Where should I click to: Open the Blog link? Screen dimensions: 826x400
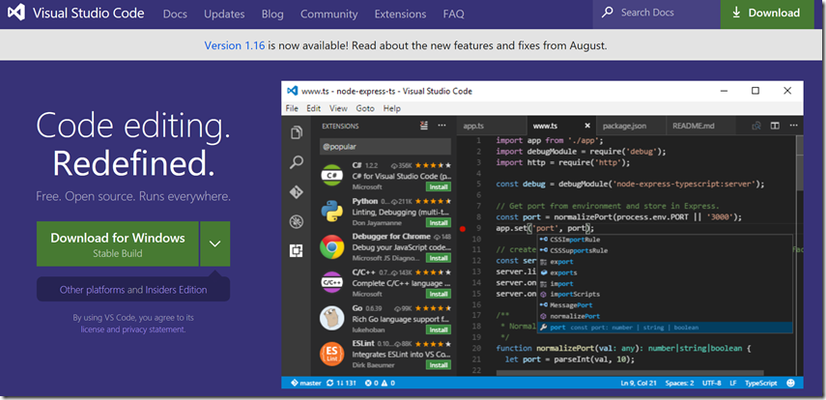click(272, 14)
